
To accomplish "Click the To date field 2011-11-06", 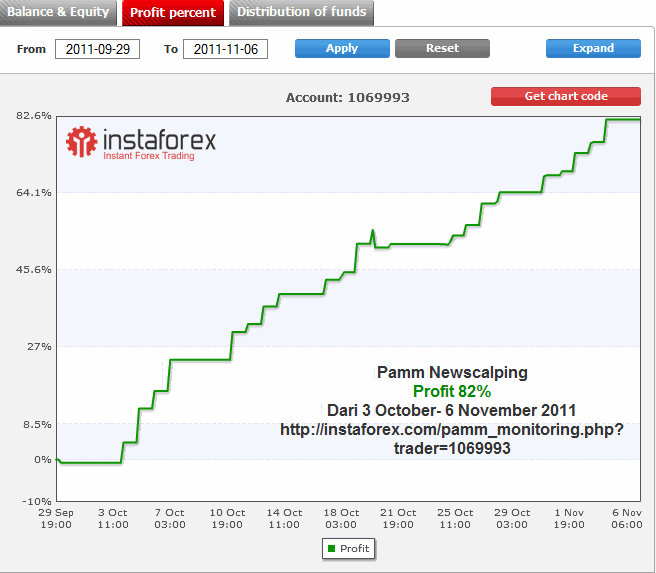I will tap(226, 49).
